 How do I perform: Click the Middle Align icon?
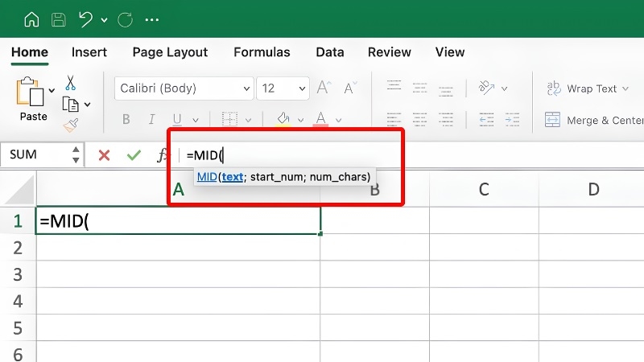pyautogui.click(x=419, y=88)
